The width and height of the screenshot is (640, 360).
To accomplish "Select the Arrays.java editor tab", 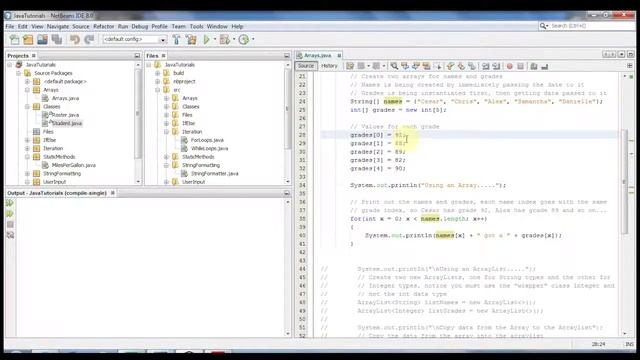I will [x=318, y=56].
